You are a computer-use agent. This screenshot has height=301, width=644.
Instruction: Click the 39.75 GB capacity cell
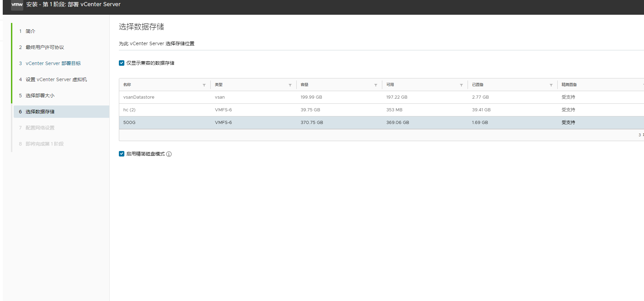point(310,110)
